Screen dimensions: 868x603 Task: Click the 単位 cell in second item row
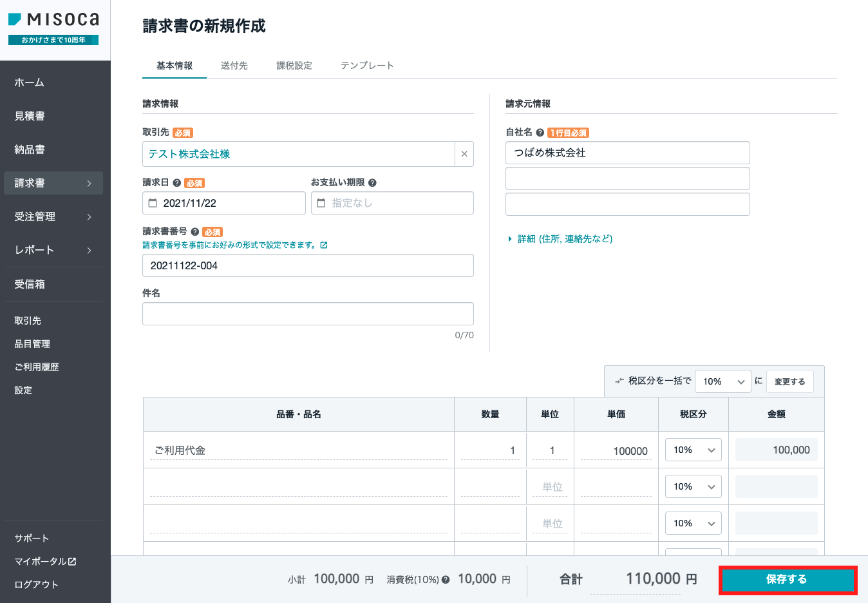click(550, 487)
